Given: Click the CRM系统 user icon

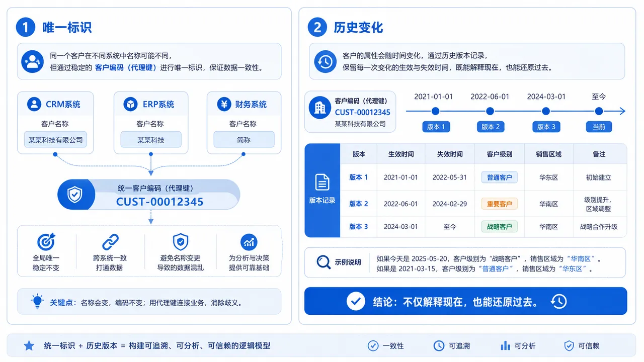Looking at the screenshot, I should pos(34,104).
